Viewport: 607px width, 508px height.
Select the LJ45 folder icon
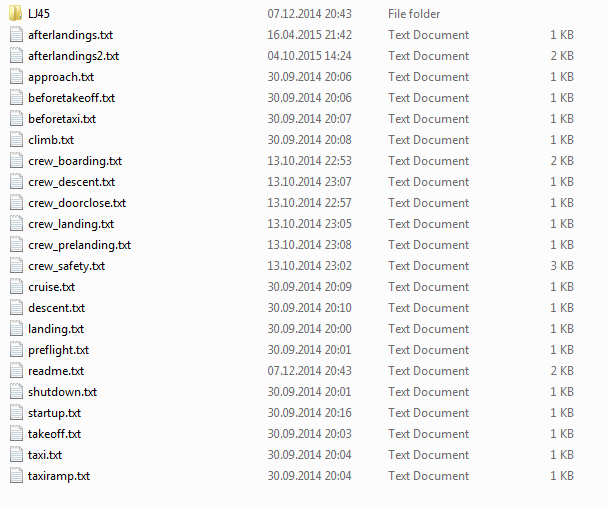pyautogui.click(x=15, y=14)
